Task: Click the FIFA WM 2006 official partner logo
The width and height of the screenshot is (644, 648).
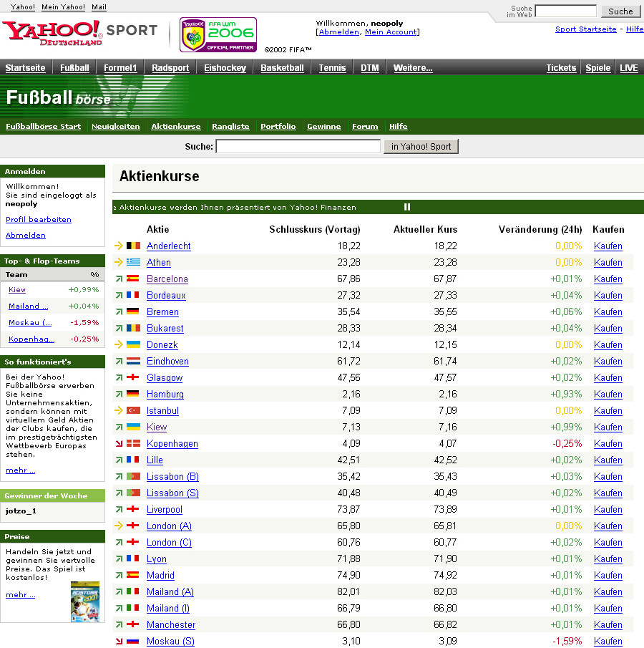Action: [x=218, y=34]
